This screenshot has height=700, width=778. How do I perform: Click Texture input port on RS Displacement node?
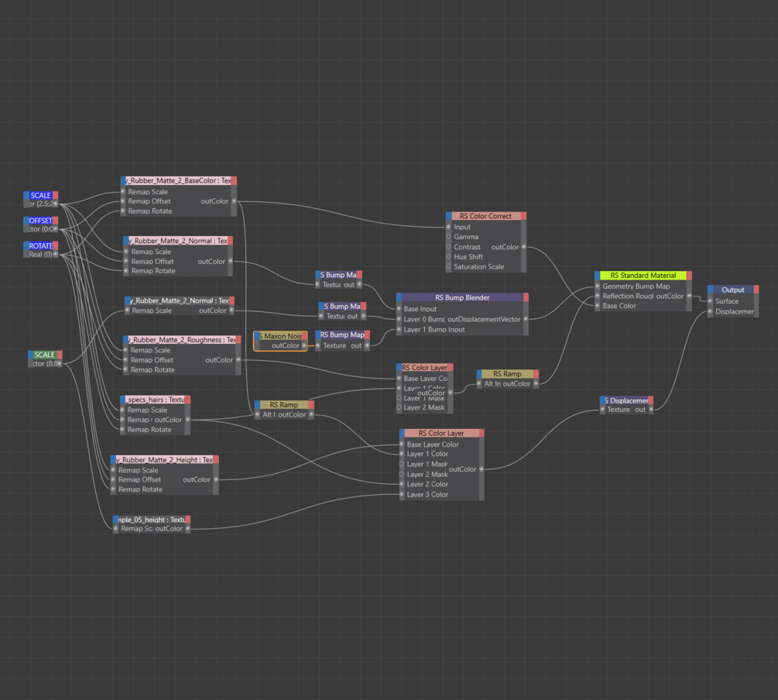click(x=602, y=410)
